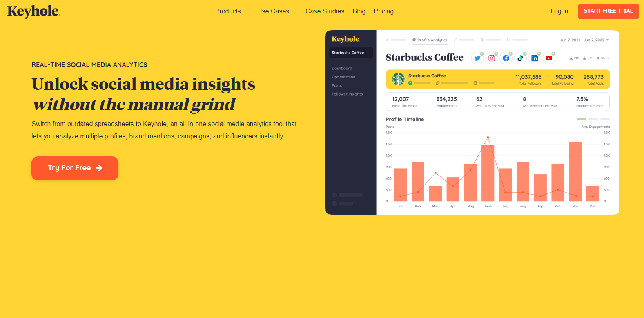
Task: Click the Log in link
Action: click(x=559, y=11)
